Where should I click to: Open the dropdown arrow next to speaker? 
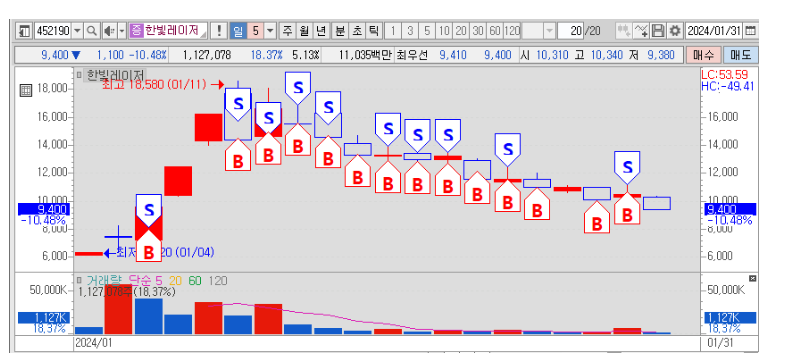pyautogui.click(x=122, y=31)
